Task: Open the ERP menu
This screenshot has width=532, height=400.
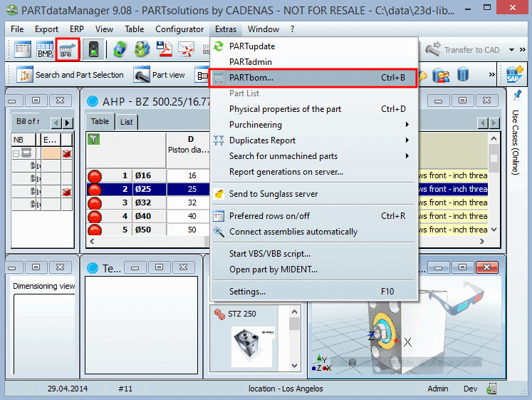Action: (77, 29)
